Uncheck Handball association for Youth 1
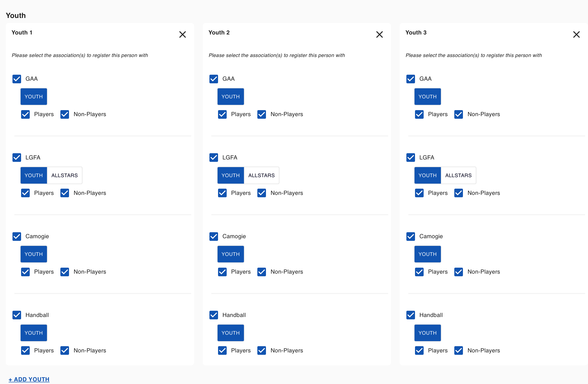The image size is (588, 384). [17, 315]
